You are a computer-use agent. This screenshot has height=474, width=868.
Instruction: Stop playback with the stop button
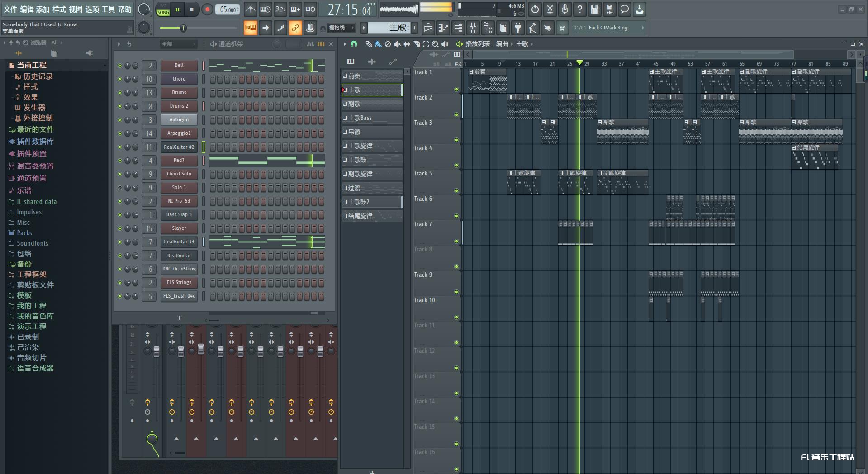click(192, 9)
